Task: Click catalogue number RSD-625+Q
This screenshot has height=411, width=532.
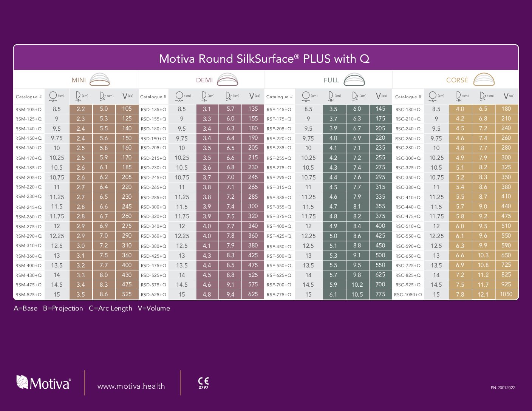Action: tap(153, 295)
